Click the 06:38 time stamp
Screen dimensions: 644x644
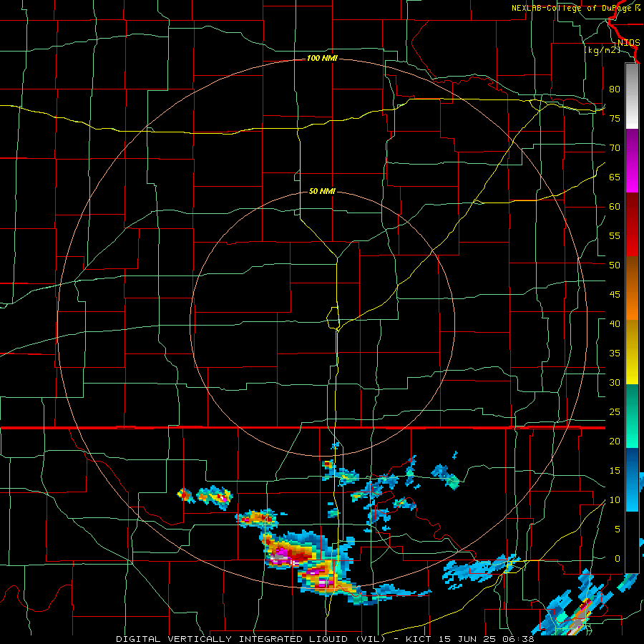point(519,639)
